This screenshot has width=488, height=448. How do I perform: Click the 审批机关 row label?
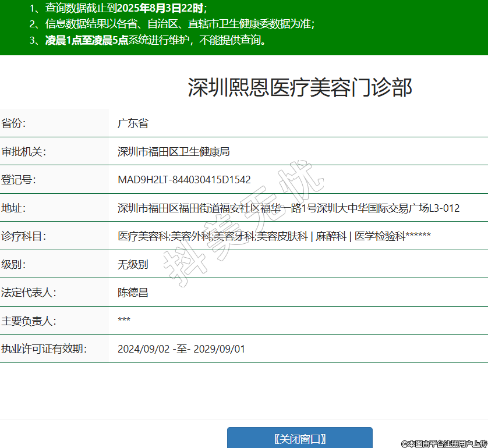pos(23,152)
